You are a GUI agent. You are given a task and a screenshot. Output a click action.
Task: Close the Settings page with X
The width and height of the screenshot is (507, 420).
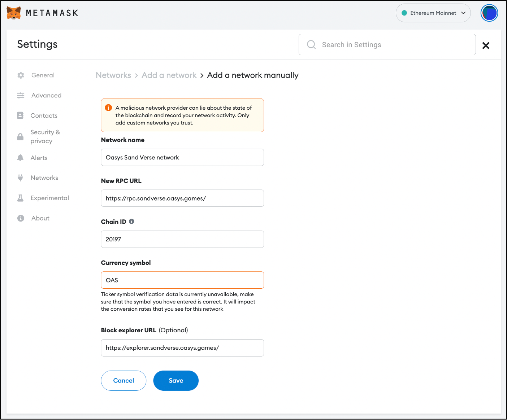click(486, 45)
